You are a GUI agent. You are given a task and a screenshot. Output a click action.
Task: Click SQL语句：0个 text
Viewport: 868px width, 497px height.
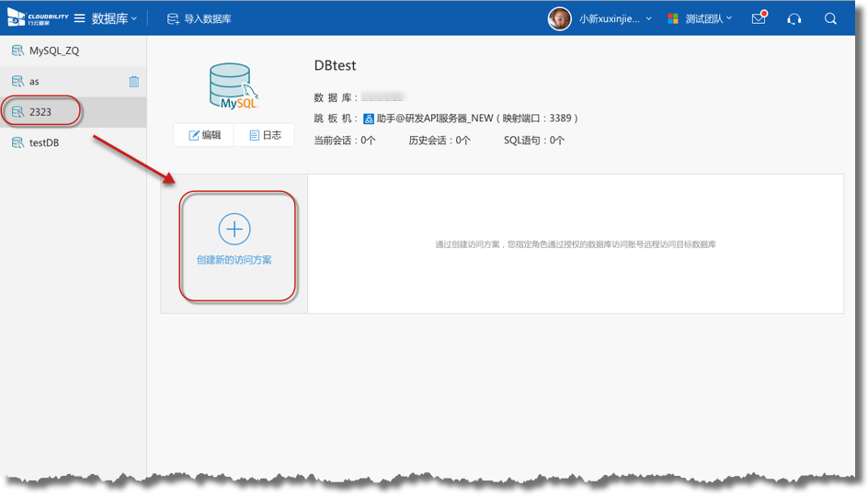(534, 141)
